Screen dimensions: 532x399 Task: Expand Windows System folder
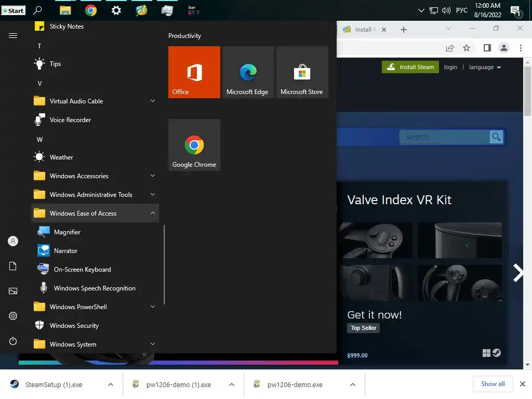(153, 344)
